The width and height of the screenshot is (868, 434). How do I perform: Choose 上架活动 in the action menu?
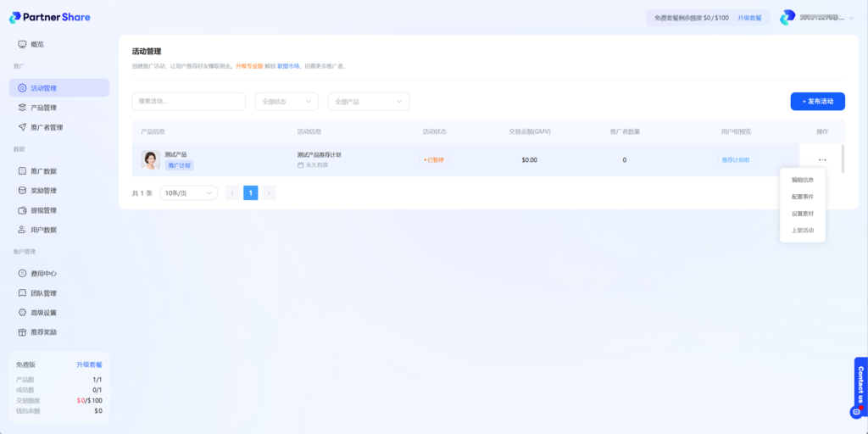(802, 230)
